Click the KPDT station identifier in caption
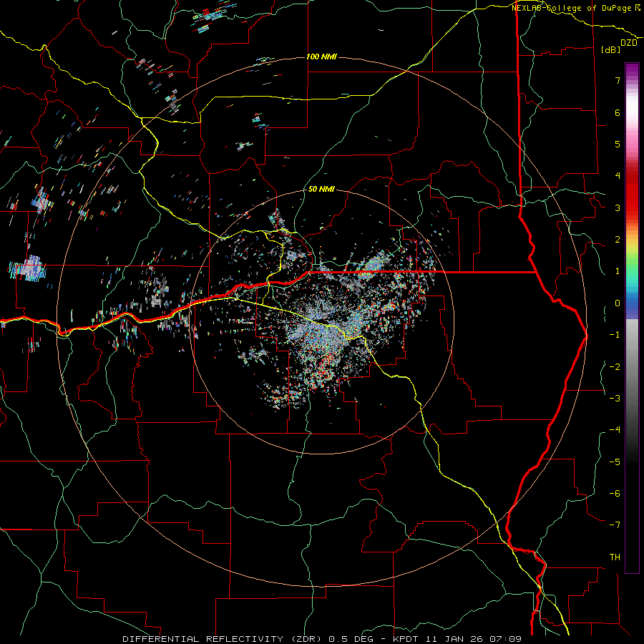 click(404, 639)
